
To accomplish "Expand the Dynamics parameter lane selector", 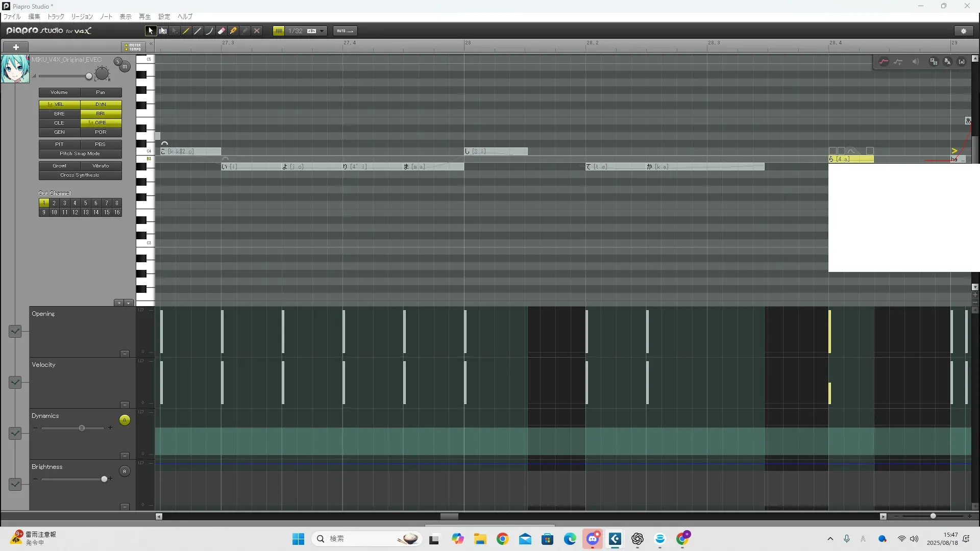I will [15, 434].
